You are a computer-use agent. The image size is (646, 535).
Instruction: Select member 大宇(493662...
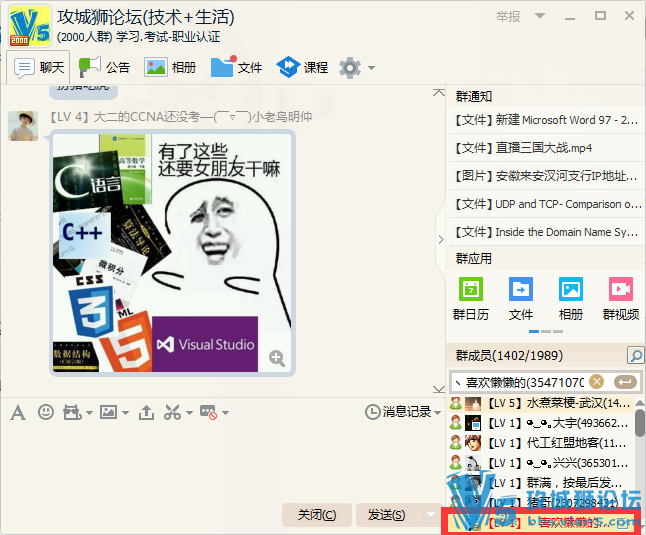tap(541, 423)
